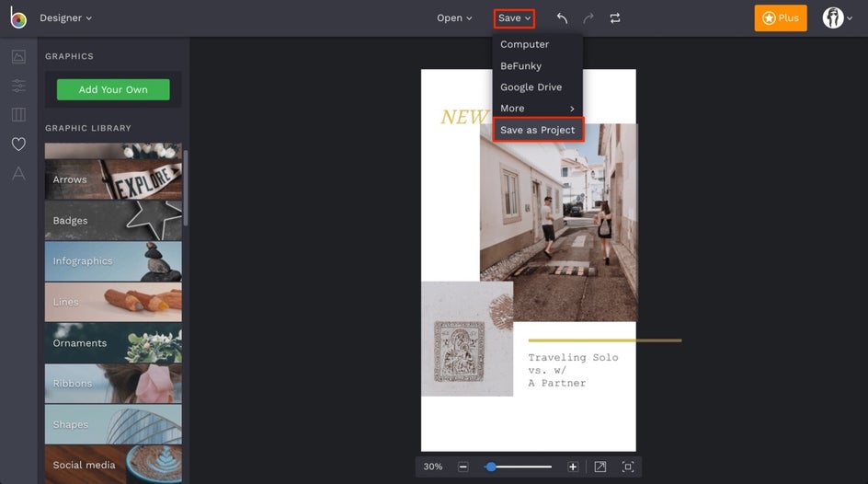This screenshot has height=484, width=868.
Task: Undo the last action
Action: (x=562, y=18)
